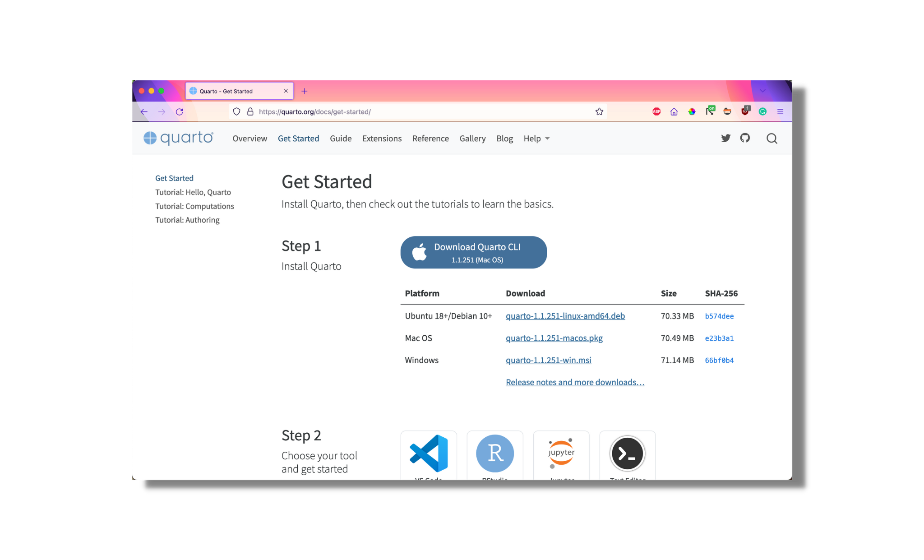Image resolution: width=924 pixels, height=560 pixels.
Task: Bookmark page with the star icon
Action: (599, 111)
